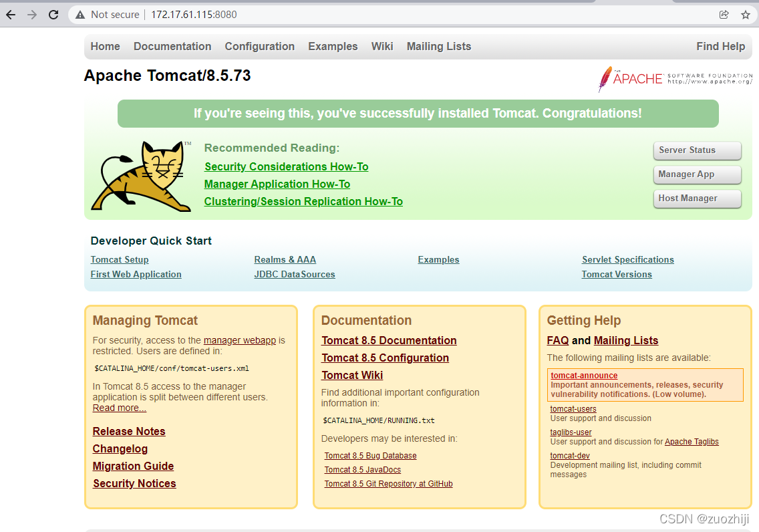The height and width of the screenshot is (532, 759).
Task: Click $CATALINA_HOME/conf/tomcat-users.xml path text
Action: click(172, 368)
